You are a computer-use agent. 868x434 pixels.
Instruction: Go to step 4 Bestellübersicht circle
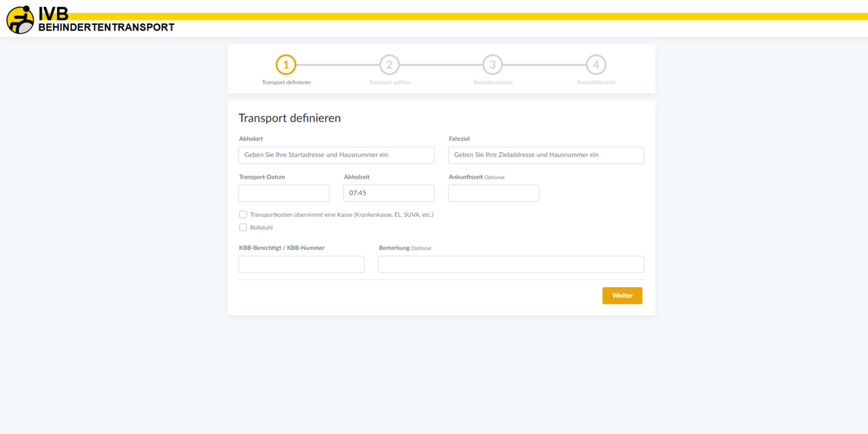point(596,65)
